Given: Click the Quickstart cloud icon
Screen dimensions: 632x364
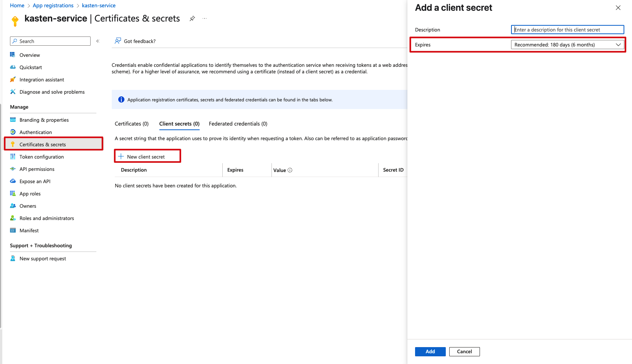Looking at the screenshot, I should [13, 67].
